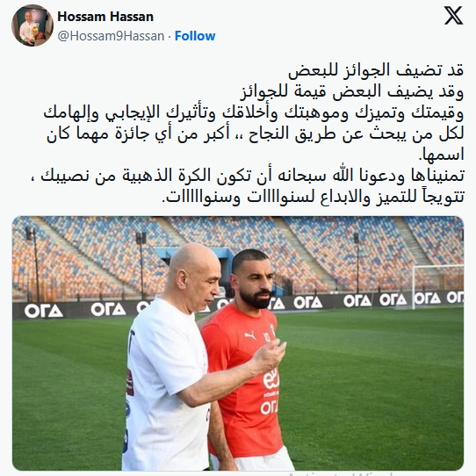Open the Hossam Hassan display name
The width and height of the screenshot is (476, 476).
pos(105,17)
